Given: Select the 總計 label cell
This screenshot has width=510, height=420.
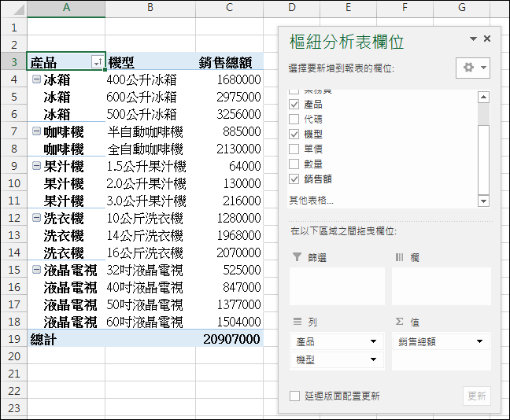Looking at the screenshot, I should click(x=66, y=339).
